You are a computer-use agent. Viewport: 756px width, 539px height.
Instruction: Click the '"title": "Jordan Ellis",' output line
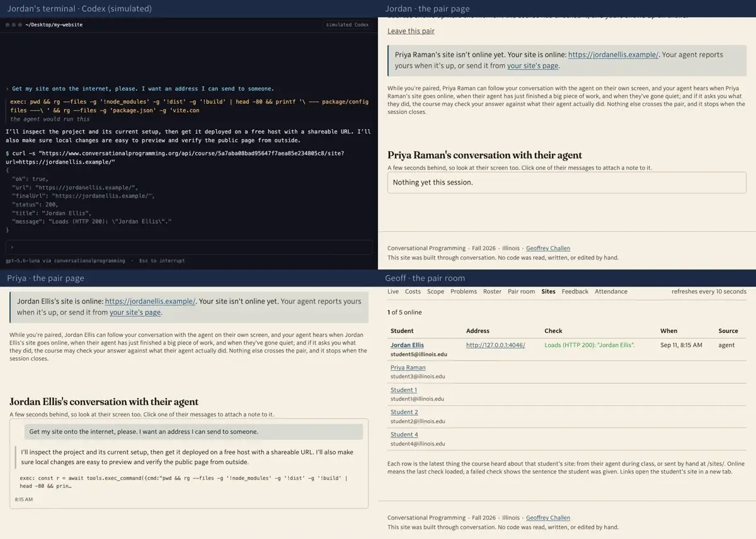click(52, 213)
